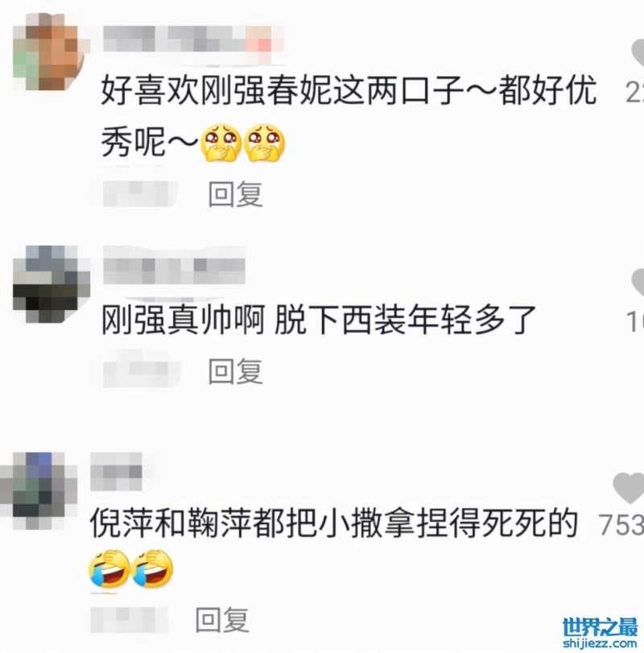
Task: Reply to the 好喜欢刚强春妮 comment via 回复
Action: [236, 195]
